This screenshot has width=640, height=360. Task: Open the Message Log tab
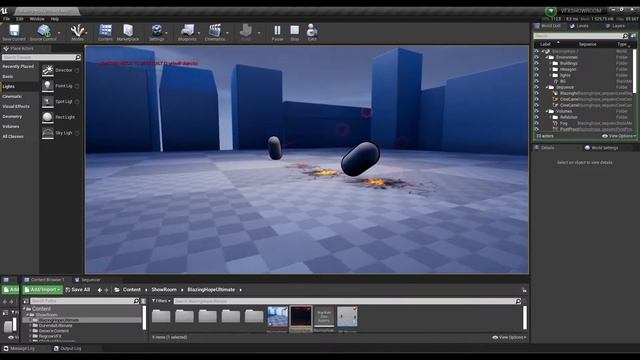click(19, 349)
